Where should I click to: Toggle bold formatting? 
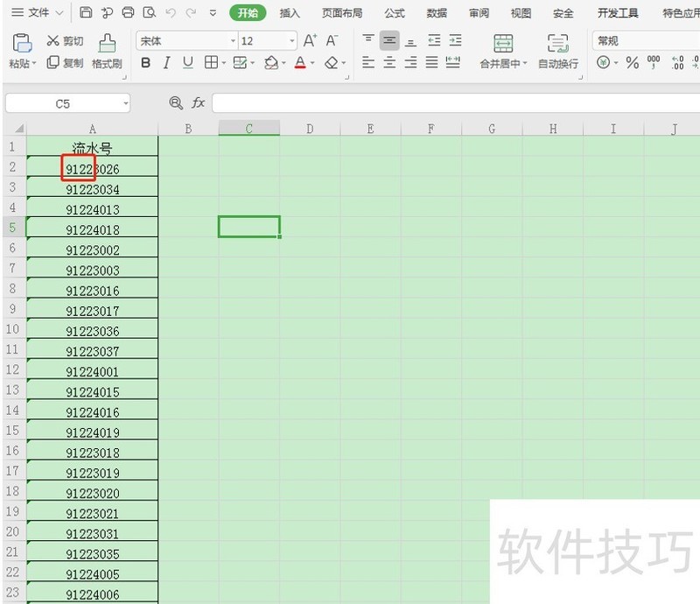(145, 63)
